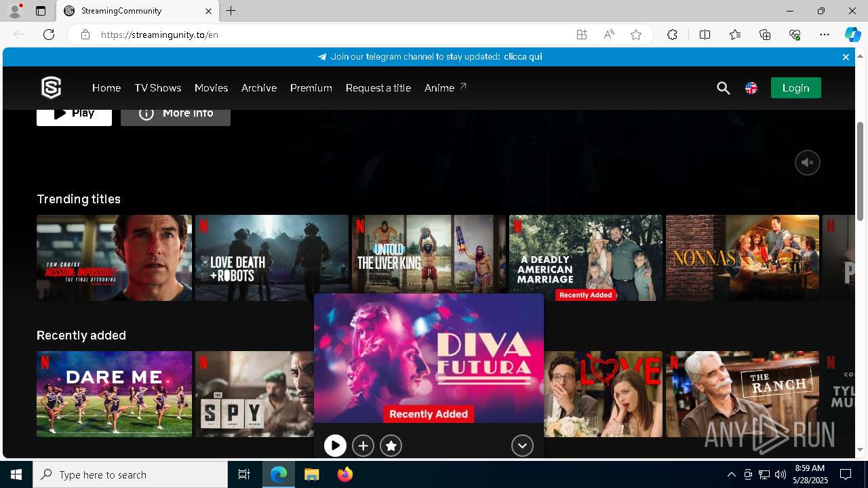Launch Firefox from taskbar
Viewport: 868px width, 488px height.
pyautogui.click(x=345, y=474)
